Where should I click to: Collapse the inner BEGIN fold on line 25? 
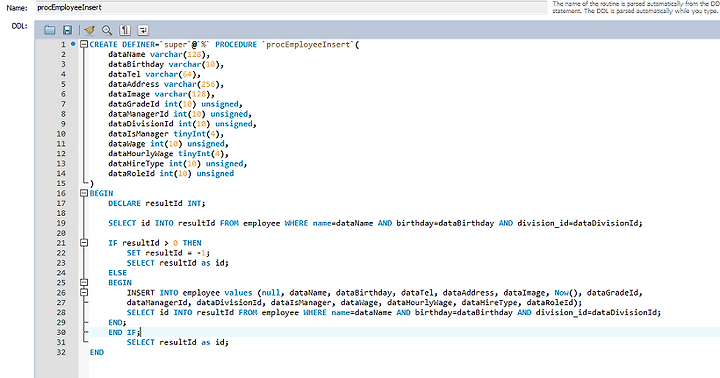(84, 282)
